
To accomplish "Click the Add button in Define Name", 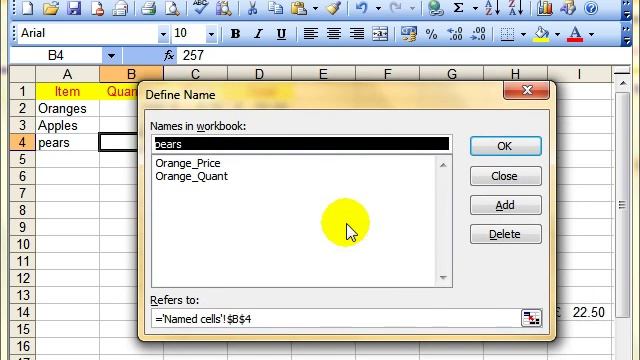I will tap(506, 205).
